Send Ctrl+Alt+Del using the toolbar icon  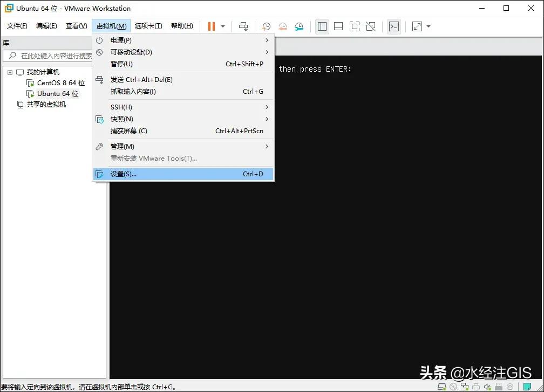[x=243, y=26]
